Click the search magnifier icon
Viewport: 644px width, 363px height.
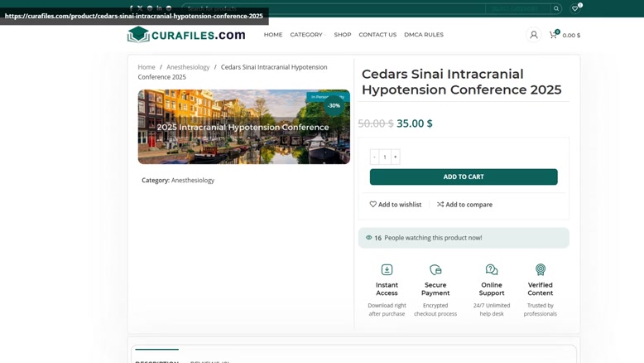click(x=556, y=9)
